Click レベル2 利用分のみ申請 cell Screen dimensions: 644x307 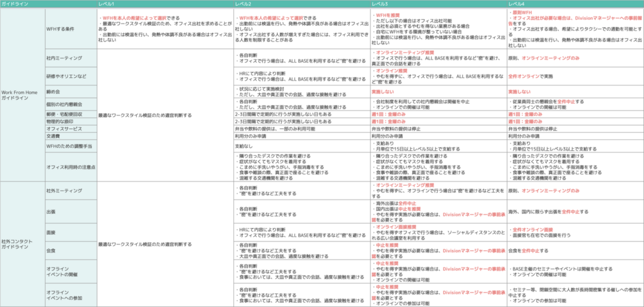pyautogui.click(x=302, y=135)
